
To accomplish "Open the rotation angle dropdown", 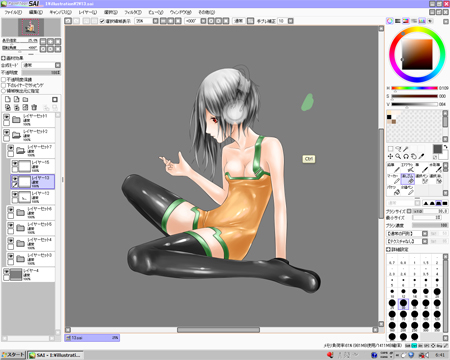I will pos(203,21).
